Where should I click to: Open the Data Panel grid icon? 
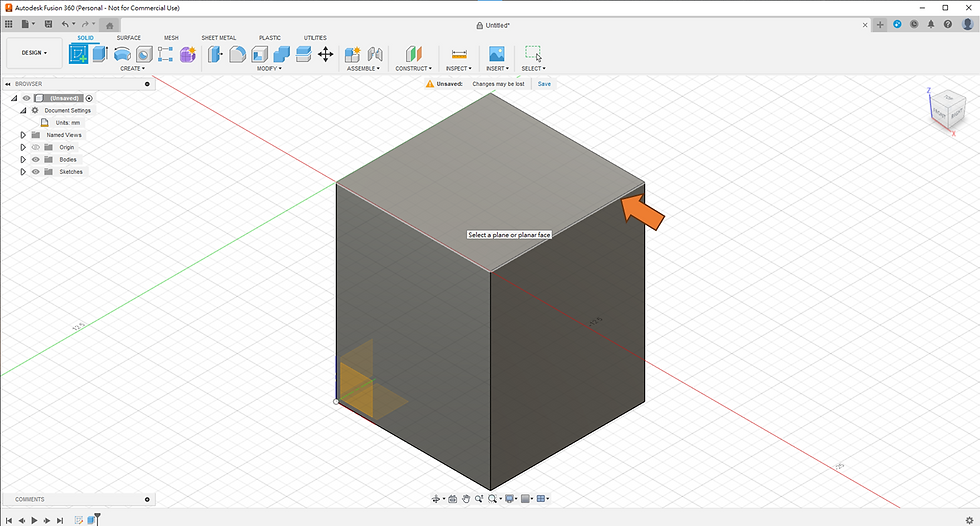pyautogui.click(x=9, y=24)
